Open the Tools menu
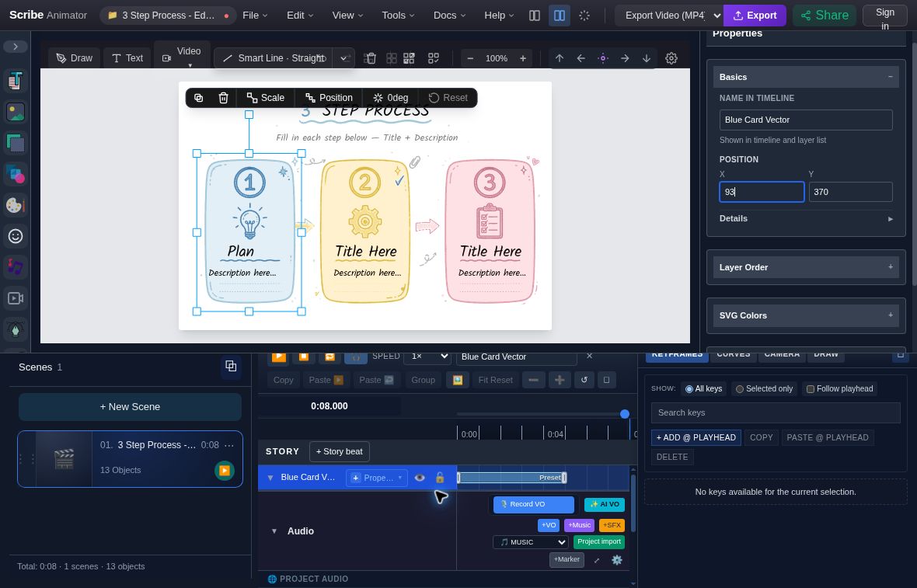Image resolution: width=917 pixels, height=588 pixels. pos(398,16)
